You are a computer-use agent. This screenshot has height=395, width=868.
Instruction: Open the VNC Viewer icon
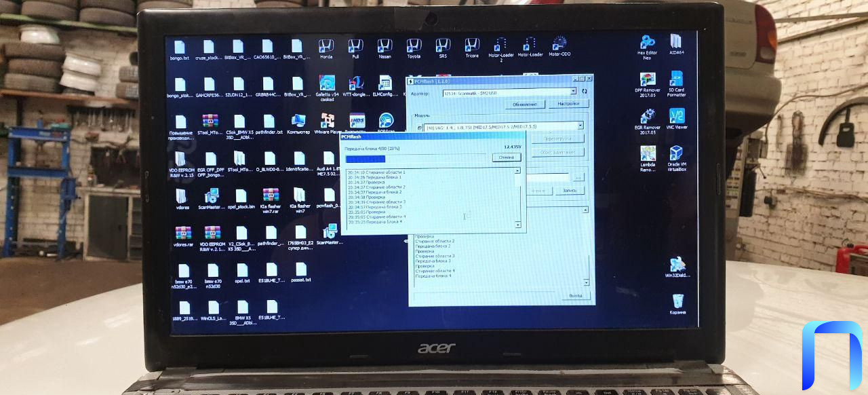(x=677, y=119)
